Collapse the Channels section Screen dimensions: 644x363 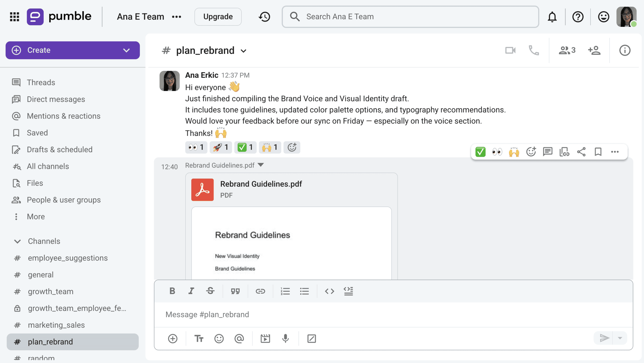17,241
